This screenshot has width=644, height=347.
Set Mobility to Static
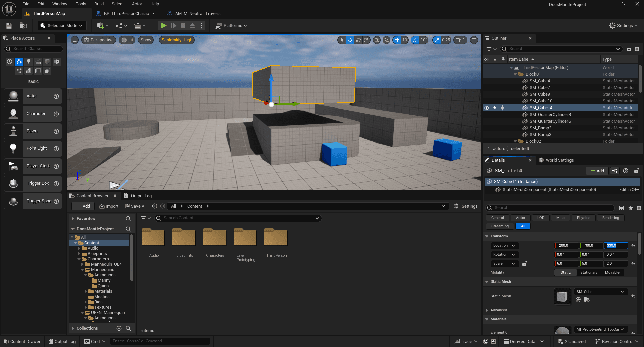565,273
